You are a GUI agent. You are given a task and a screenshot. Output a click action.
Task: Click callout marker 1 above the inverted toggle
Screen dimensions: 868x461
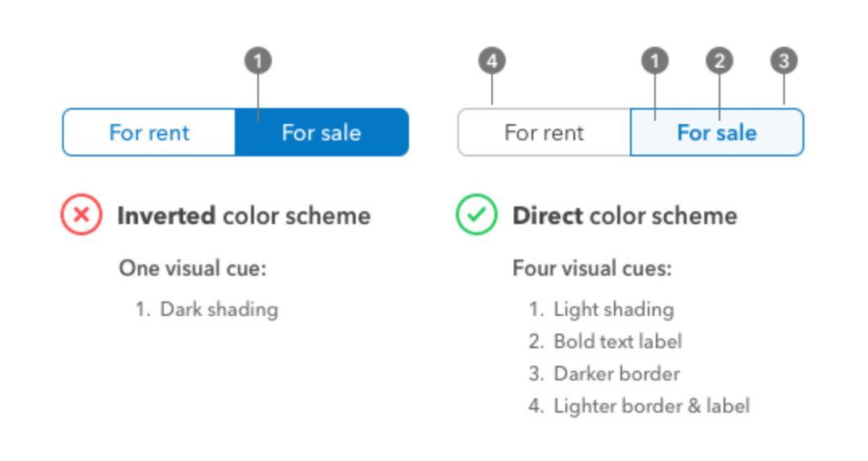pos(258,60)
